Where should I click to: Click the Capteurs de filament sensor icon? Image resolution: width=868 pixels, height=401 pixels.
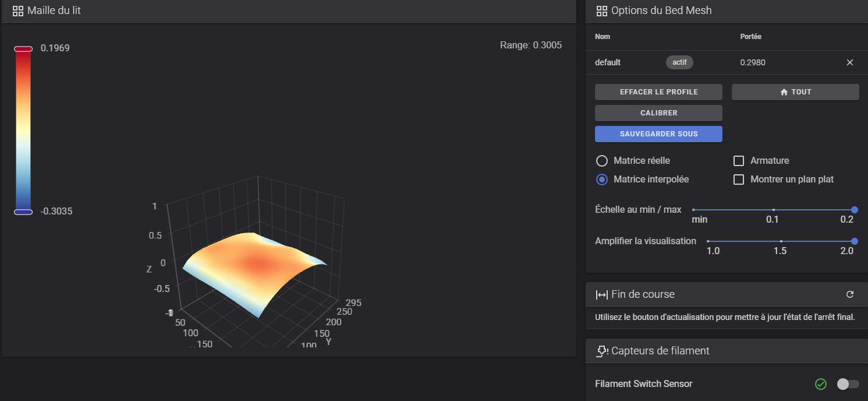click(603, 351)
